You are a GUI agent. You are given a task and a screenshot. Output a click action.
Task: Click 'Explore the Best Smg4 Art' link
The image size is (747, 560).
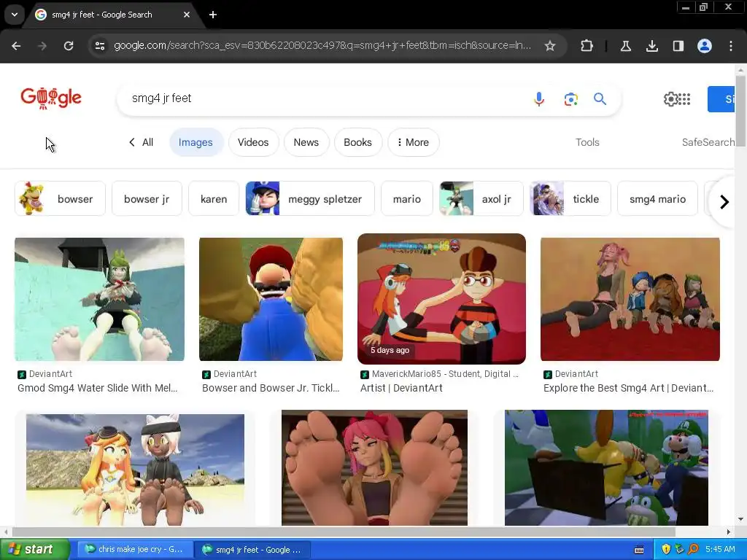(x=628, y=388)
